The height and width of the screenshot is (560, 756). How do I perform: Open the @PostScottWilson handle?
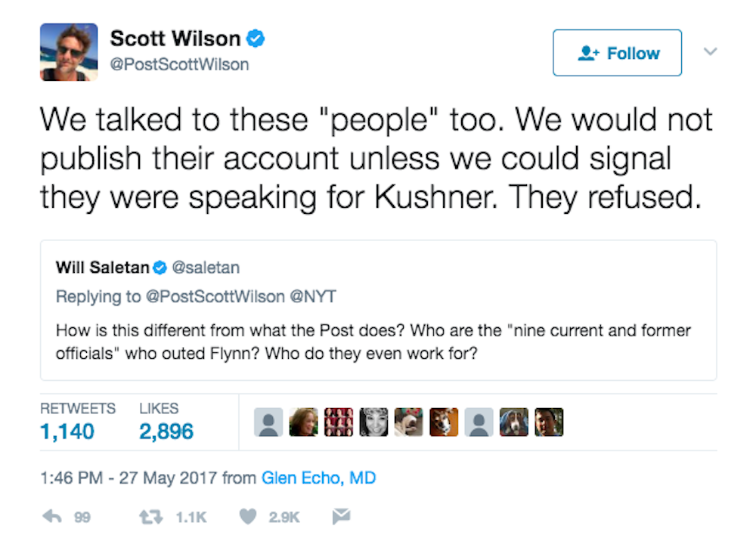tap(179, 64)
